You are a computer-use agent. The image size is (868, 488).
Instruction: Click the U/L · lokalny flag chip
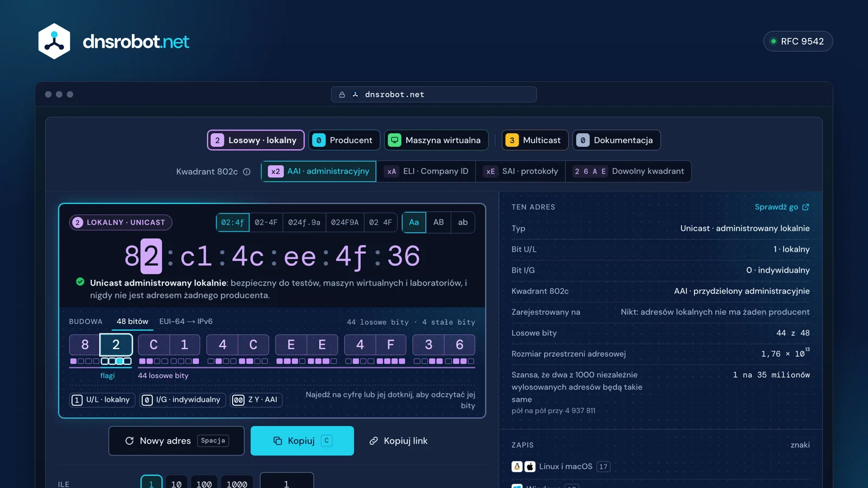tap(102, 400)
